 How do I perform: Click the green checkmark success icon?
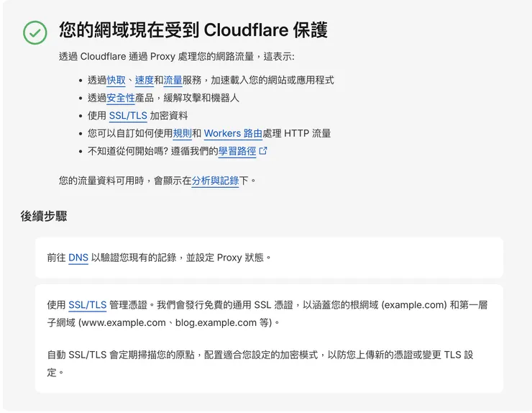(x=35, y=32)
